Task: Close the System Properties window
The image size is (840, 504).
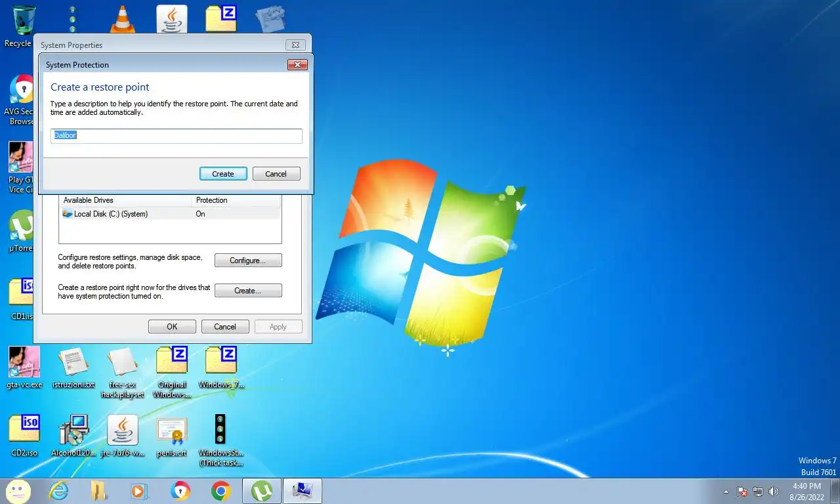Action: 295,45
